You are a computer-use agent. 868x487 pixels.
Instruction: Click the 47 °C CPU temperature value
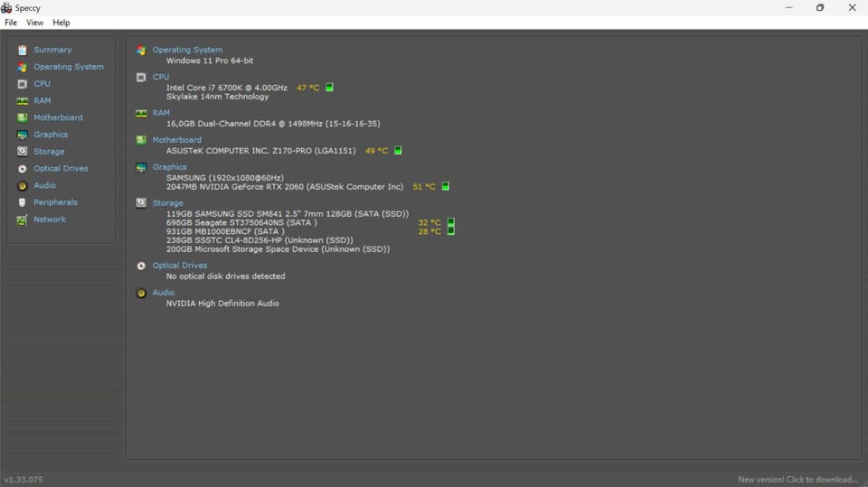click(307, 88)
